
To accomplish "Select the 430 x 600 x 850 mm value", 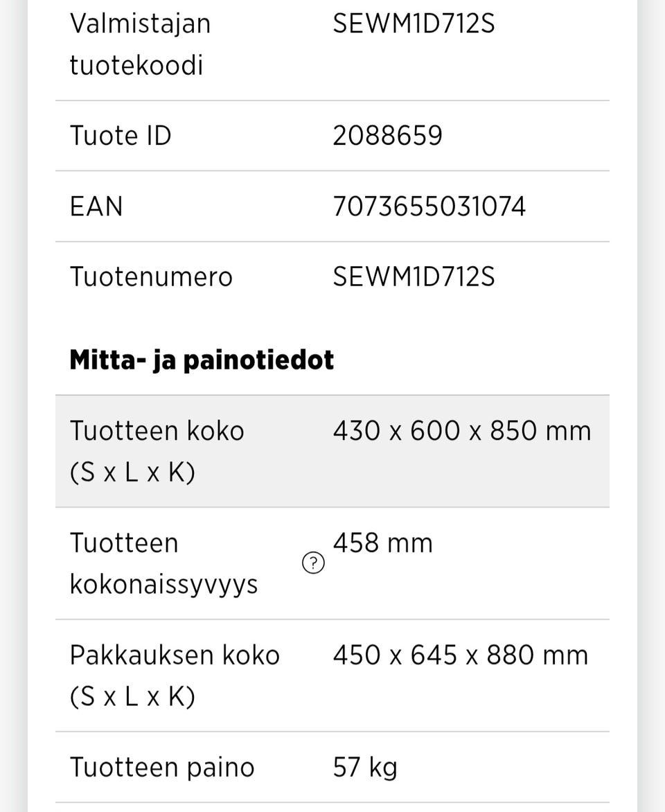I will pos(461,431).
